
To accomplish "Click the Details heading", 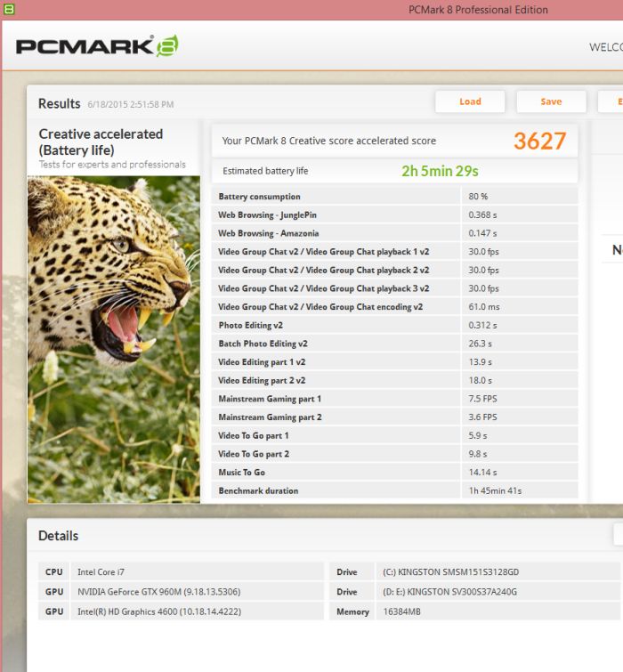I will [58, 536].
